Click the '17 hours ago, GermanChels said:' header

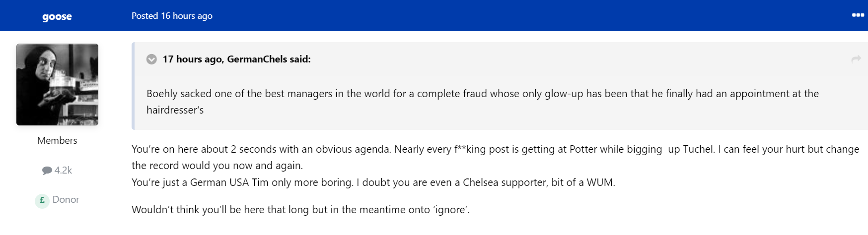(236, 59)
